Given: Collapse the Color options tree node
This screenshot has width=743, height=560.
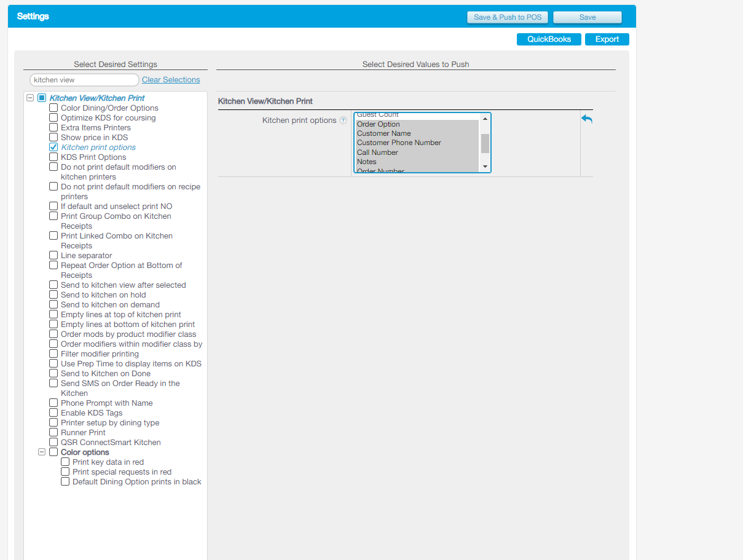Looking at the screenshot, I should point(42,452).
